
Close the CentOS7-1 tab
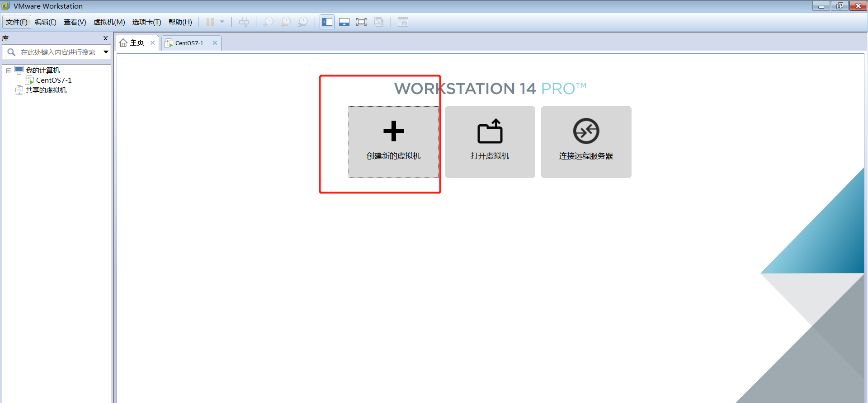coord(215,43)
